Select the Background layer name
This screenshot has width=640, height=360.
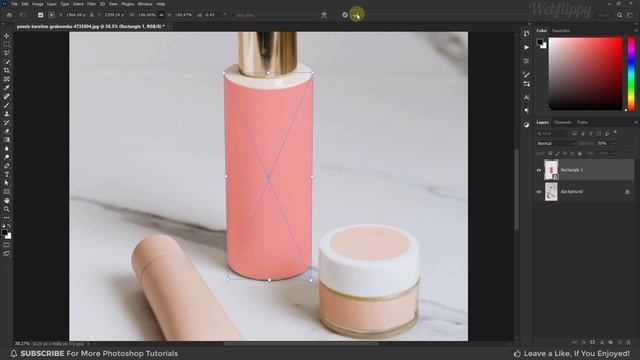pyautogui.click(x=571, y=192)
